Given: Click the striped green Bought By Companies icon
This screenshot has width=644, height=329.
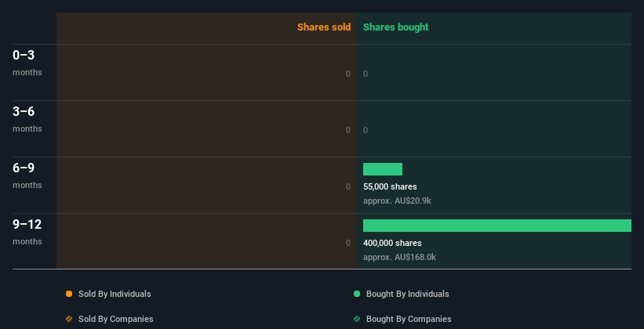Looking at the screenshot, I should tap(357, 319).
